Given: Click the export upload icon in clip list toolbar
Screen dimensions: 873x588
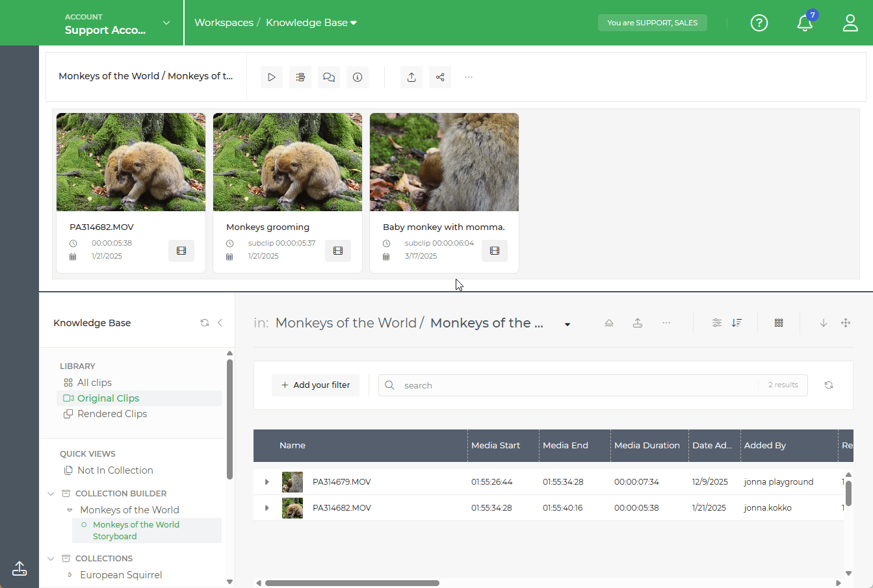Looking at the screenshot, I should 638,323.
